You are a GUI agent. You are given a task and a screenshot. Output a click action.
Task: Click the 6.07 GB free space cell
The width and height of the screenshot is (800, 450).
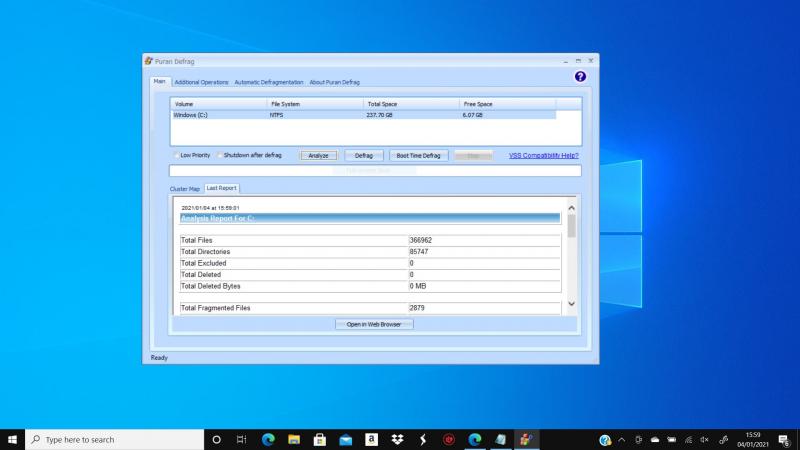[x=472, y=115]
